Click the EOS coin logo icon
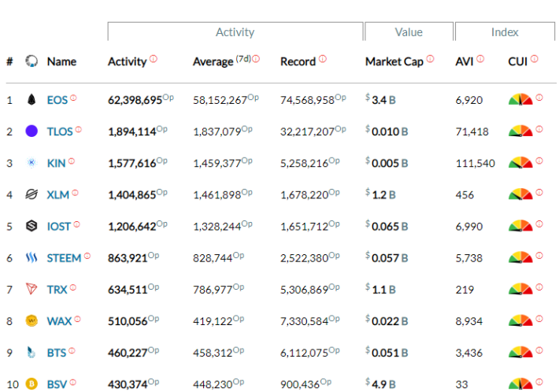The image size is (559, 392). 31,99
